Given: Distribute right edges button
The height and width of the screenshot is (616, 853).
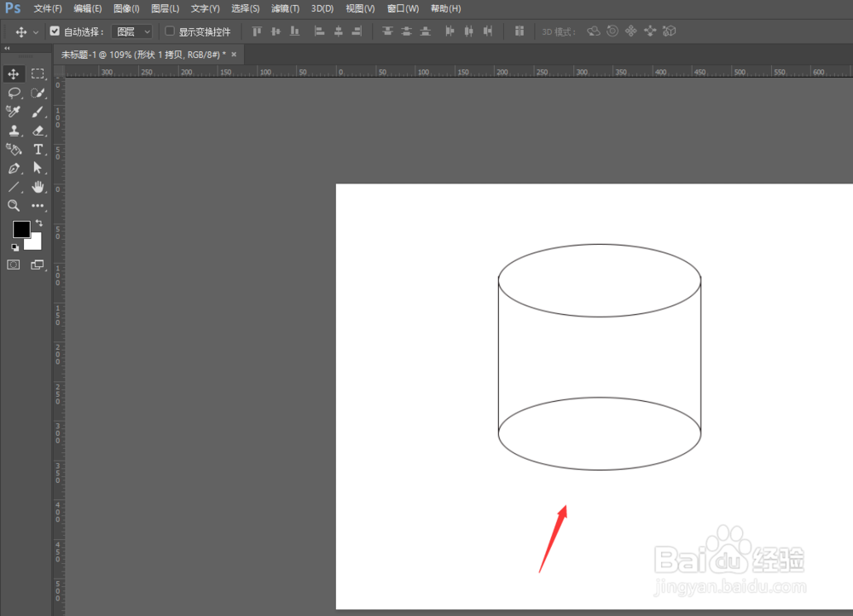Looking at the screenshot, I should [488, 31].
